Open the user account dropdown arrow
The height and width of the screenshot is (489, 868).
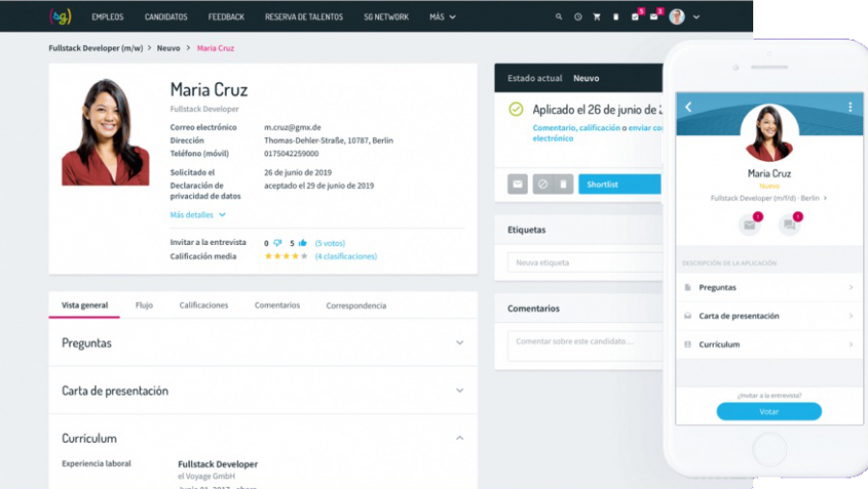(696, 17)
